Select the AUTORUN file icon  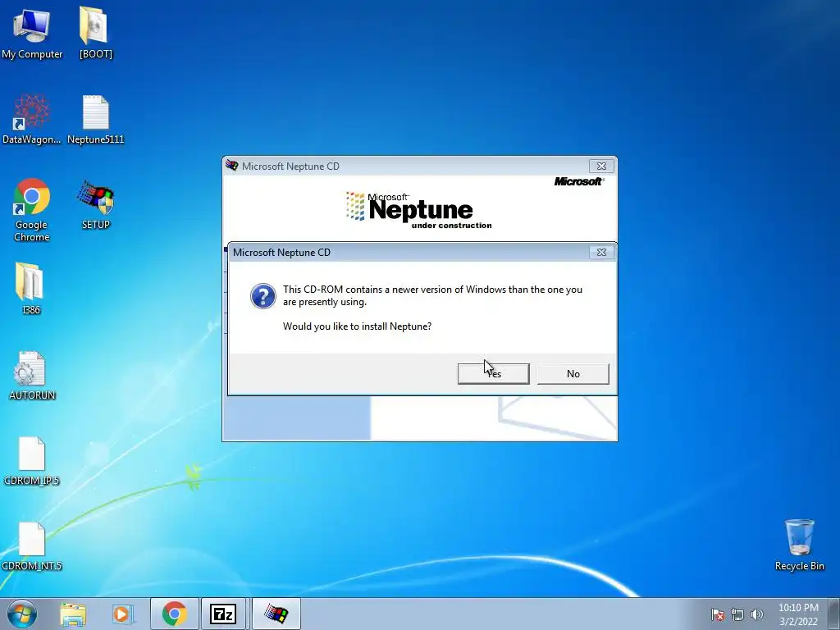pyautogui.click(x=32, y=375)
